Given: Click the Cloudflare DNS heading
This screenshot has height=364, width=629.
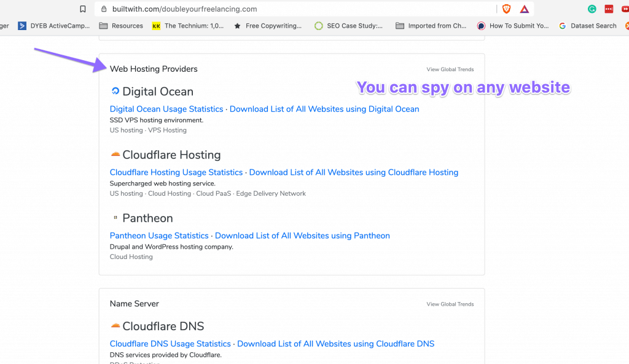Looking at the screenshot, I should [x=163, y=327].
